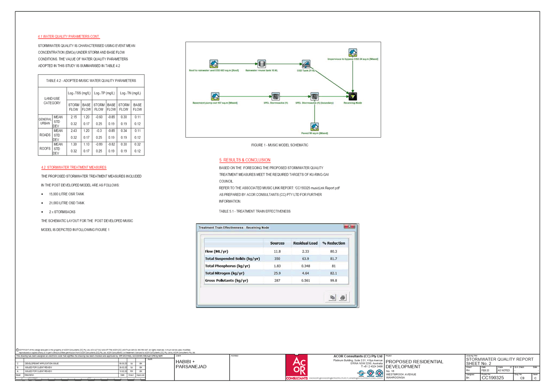Click the HABIBI + PARSANEJAD client name
The height and width of the screenshot is (392, 555).
coord(191,364)
